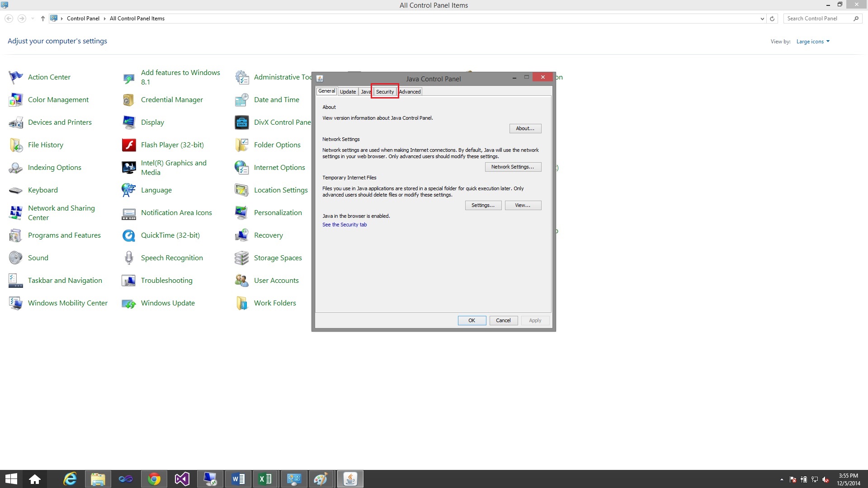Open QuickTime (32-bit) icon
This screenshot has width=868, height=488.
click(129, 235)
